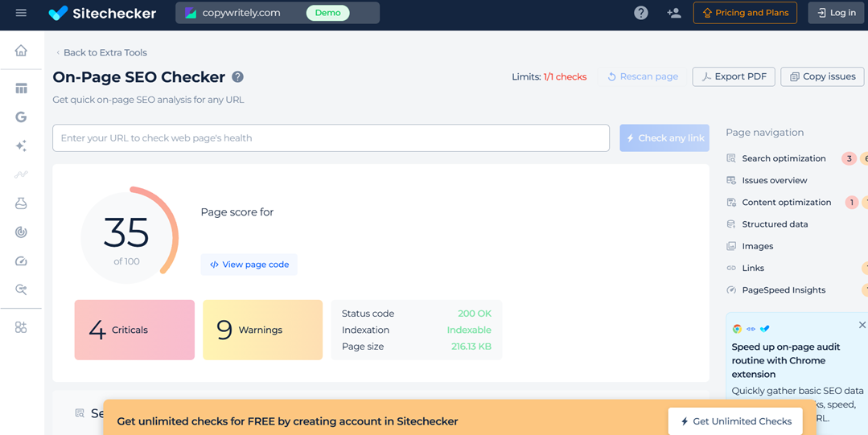
Task: Click the Links nav icon
Action: tap(731, 268)
